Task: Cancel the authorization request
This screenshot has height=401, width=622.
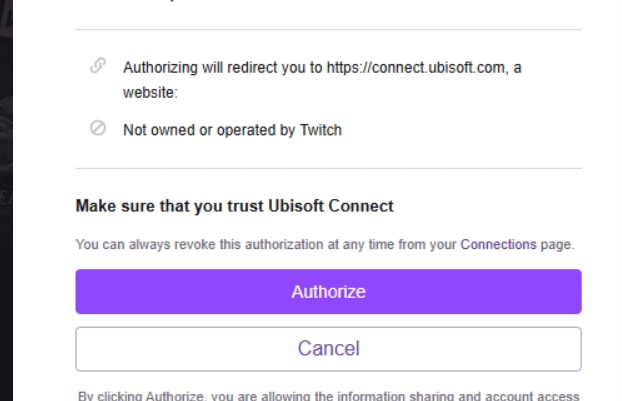Action: pyautogui.click(x=328, y=349)
